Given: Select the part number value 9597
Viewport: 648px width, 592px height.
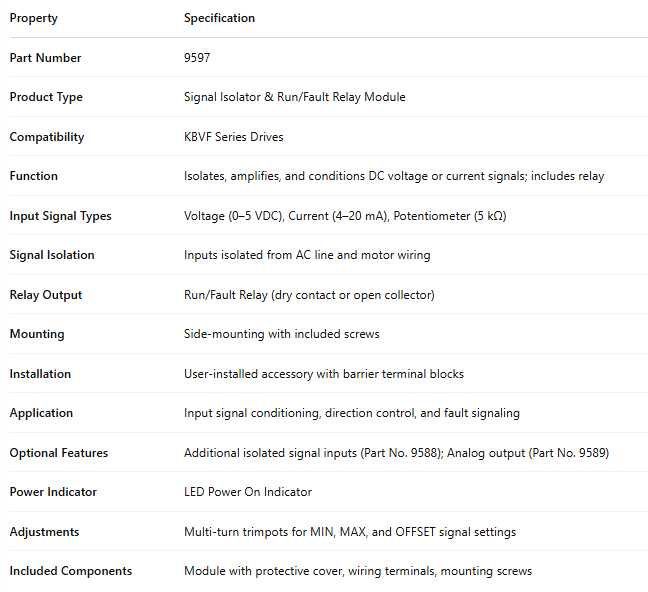Looking at the screenshot, I should point(197,58).
